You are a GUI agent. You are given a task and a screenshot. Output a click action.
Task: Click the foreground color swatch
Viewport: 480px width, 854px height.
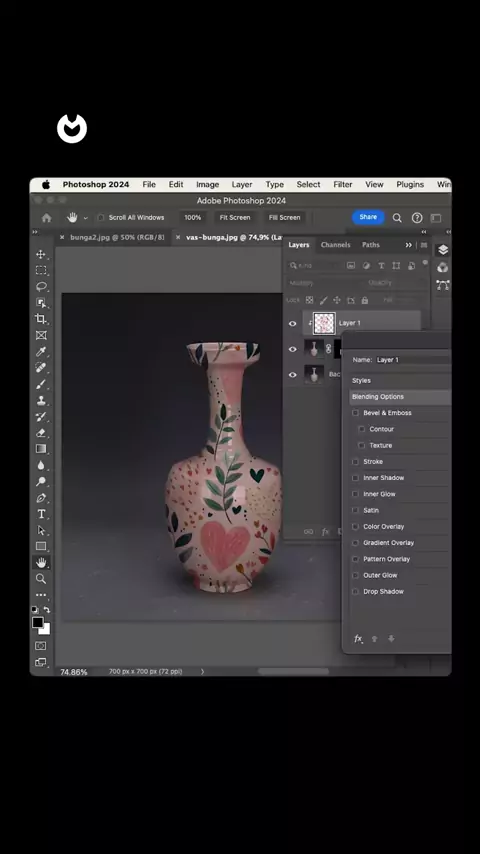point(38,623)
